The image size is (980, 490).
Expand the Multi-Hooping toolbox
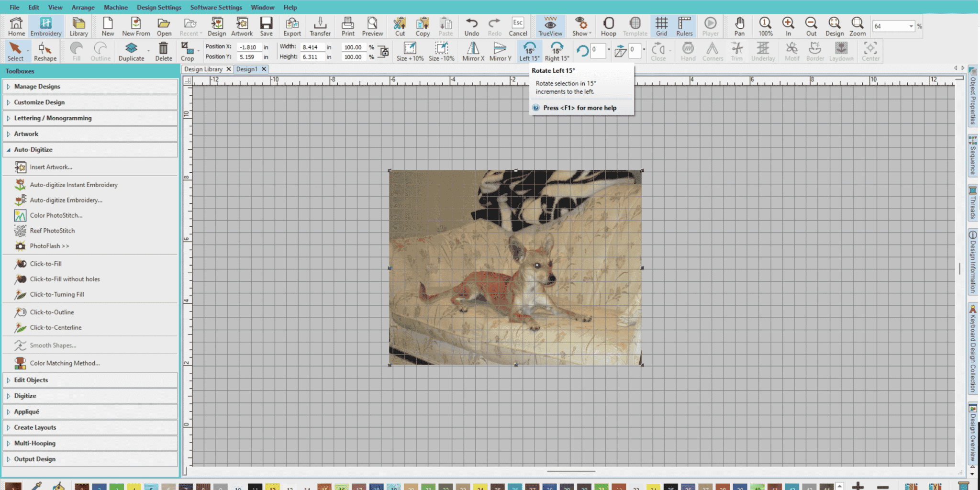tap(90, 443)
